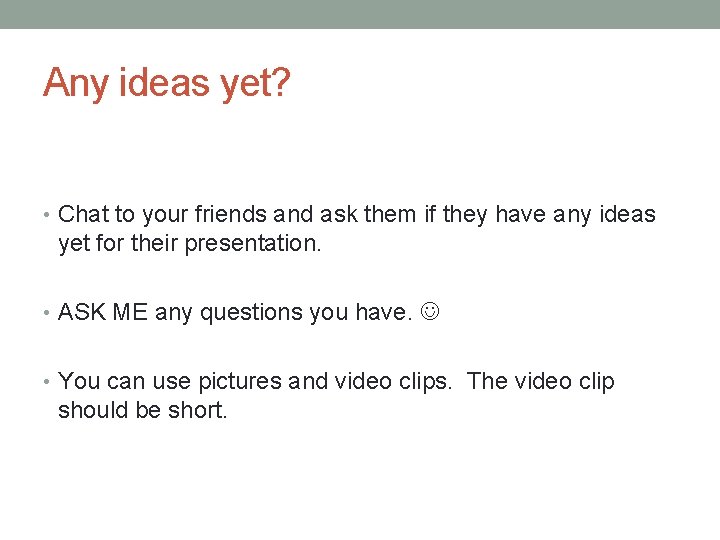Image resolution: width=720 pixels, height=540 pixels.
Task: Click the smiley face icon after 'have.'
Action: tap(430, 311)
